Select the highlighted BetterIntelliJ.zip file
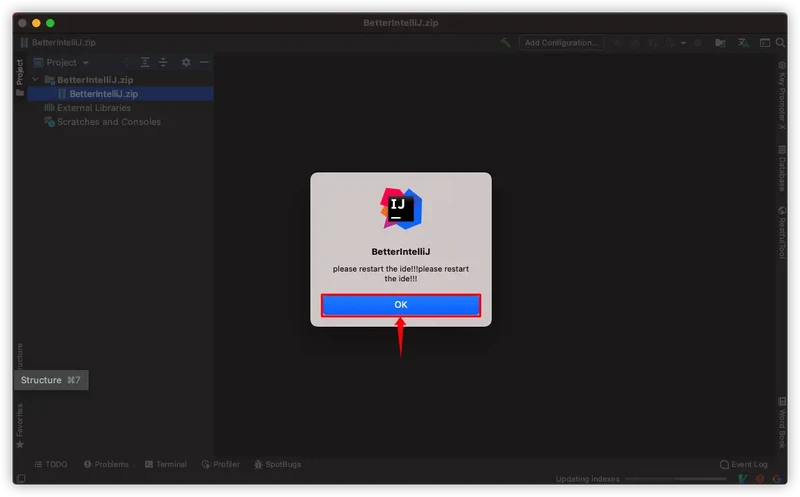800x497 pixels. pyautogui.click(x=120, y=94)
